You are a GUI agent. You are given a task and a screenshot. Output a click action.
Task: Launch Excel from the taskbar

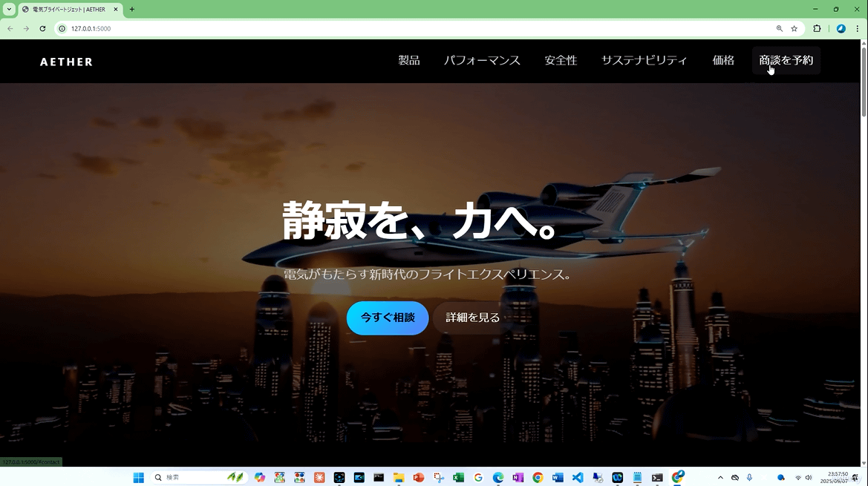pyautogui.click(x=458, y=478)
